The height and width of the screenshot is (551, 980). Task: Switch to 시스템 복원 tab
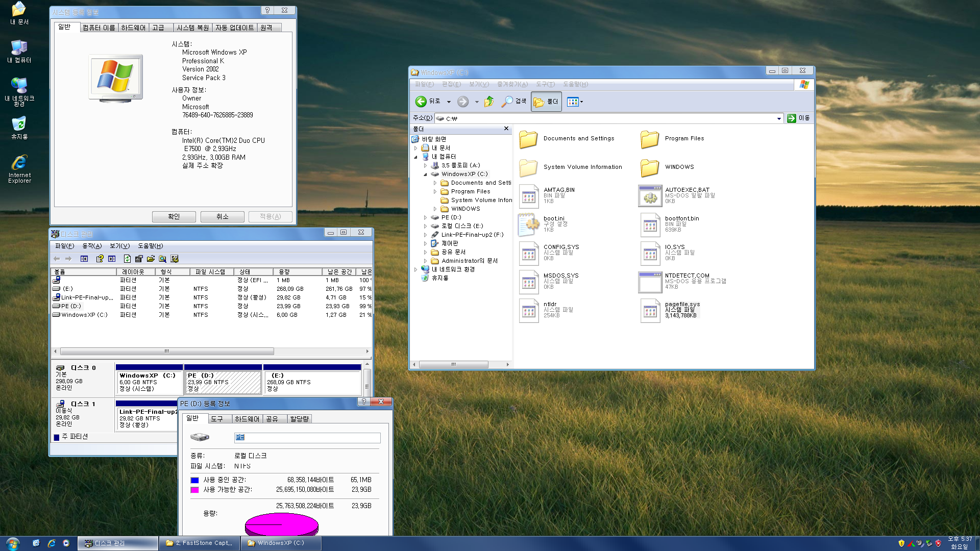click(192, 28)
